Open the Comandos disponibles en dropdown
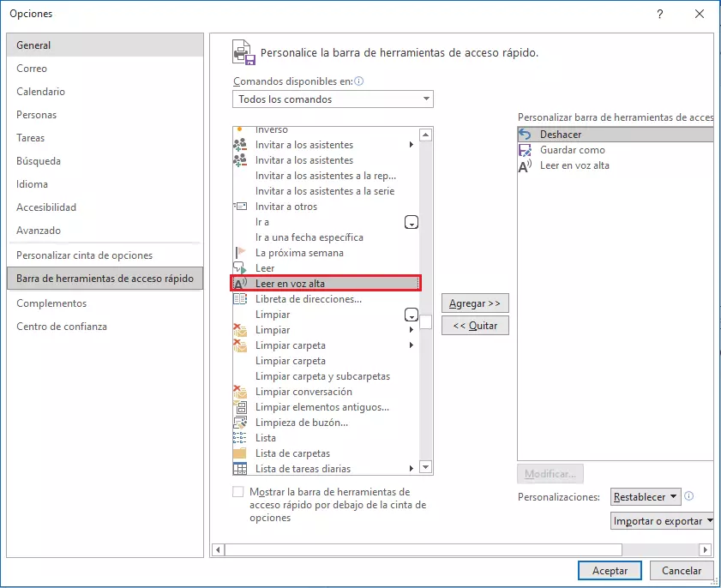 tap(333, 99)
